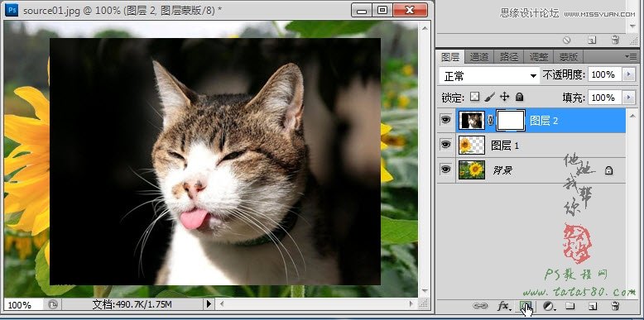Select the 背景 layer thumbnail
The width and height of the screenshot is (644, 320).
coord(472,170)
